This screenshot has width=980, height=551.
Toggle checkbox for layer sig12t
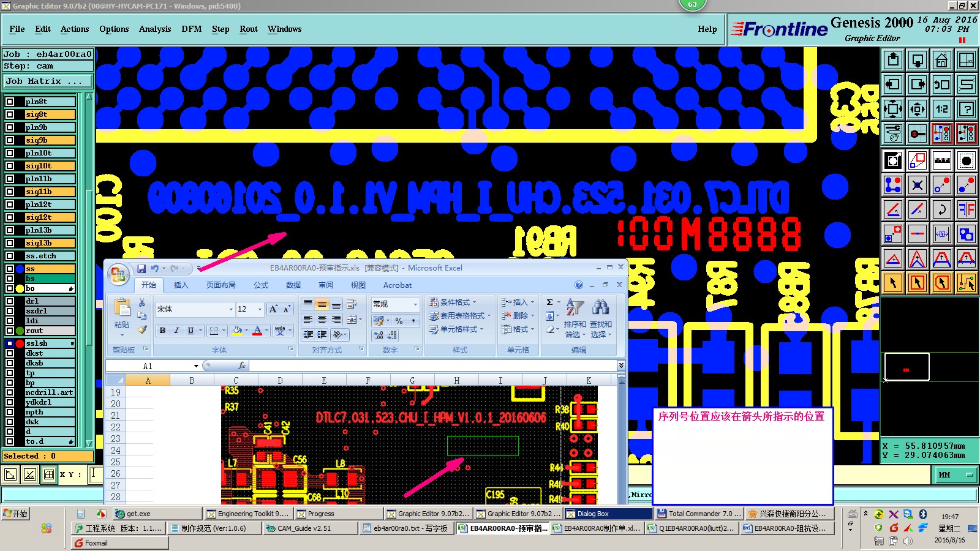(10, 217)
